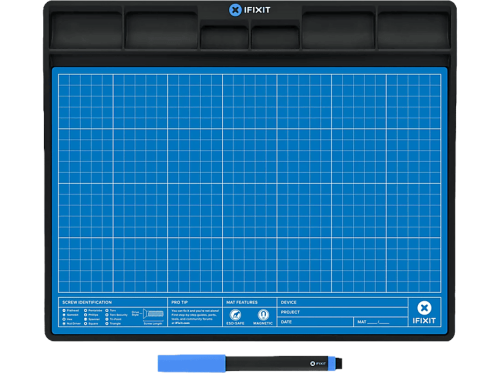This screenshot has width=500, height=373.
Task: Click the Triangle screw type icon
Action: (x=107, y=324)
